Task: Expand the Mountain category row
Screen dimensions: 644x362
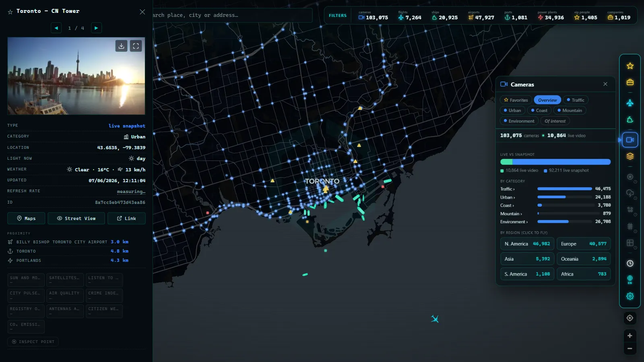Action: [555, 214]
